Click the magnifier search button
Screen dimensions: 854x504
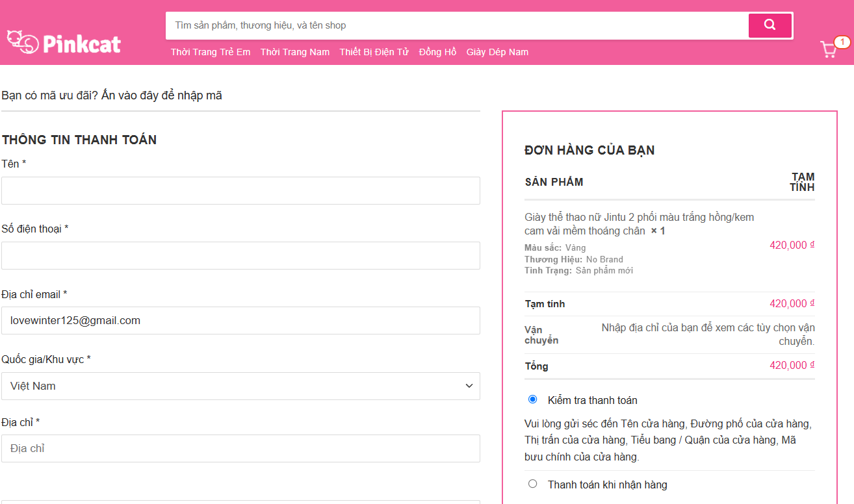(770, 25)
